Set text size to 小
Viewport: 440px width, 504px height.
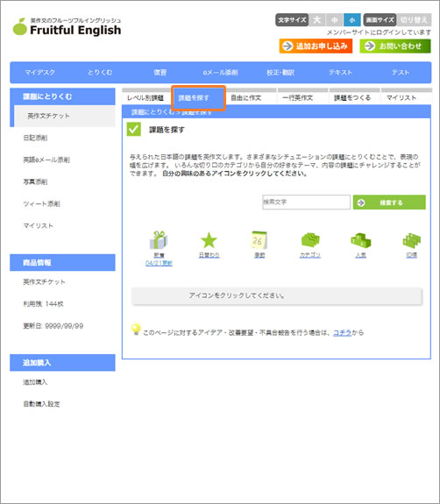[352, 20]
